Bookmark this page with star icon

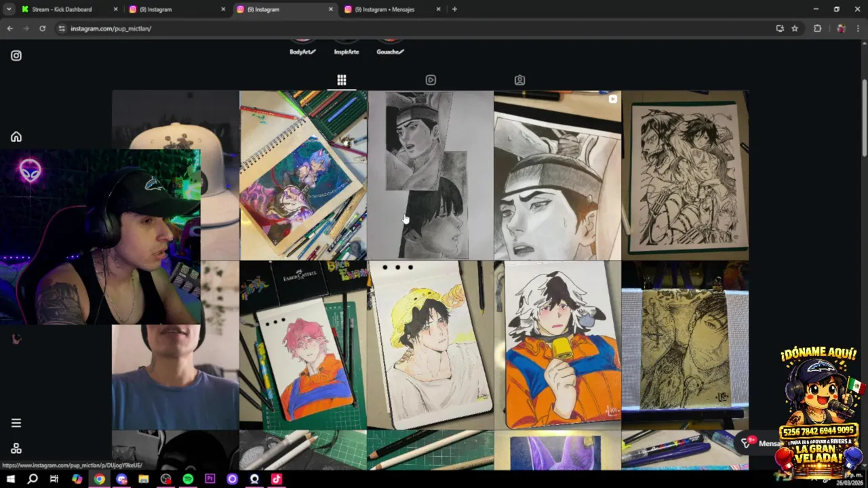click(795, 28)
